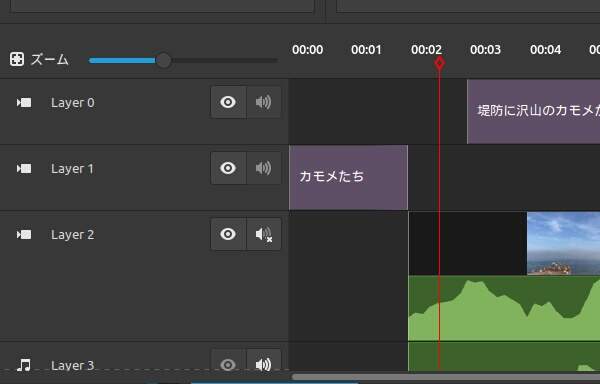Click the ズーム label

click(50, 60)
